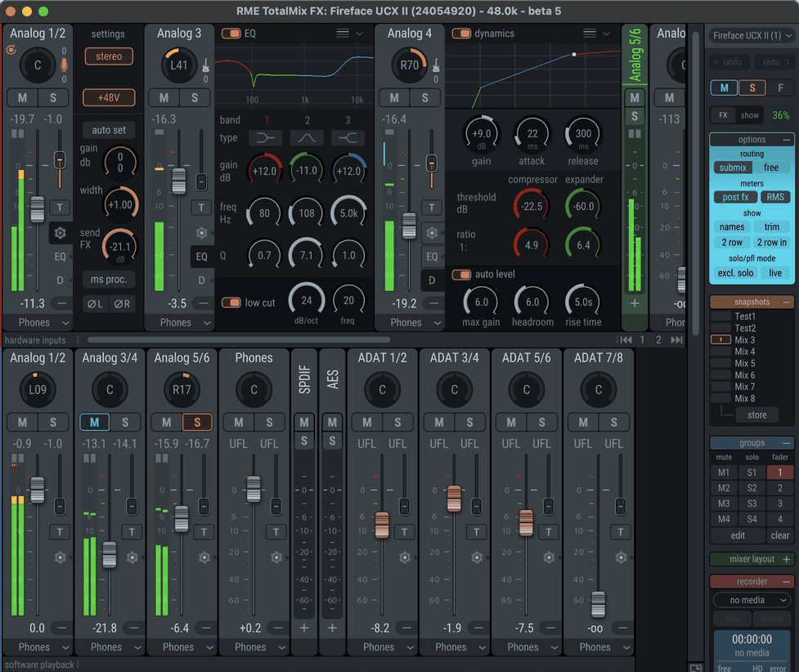
Task: Expand the collapsed SPDIF channel with plus
Action: coord(304,628)
